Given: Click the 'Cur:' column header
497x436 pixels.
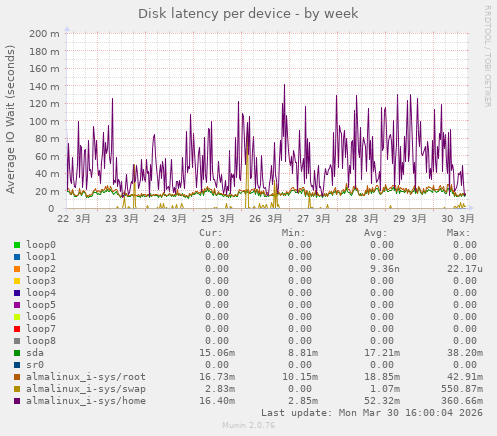Looking at the screenshot, I should pos(211,233).
